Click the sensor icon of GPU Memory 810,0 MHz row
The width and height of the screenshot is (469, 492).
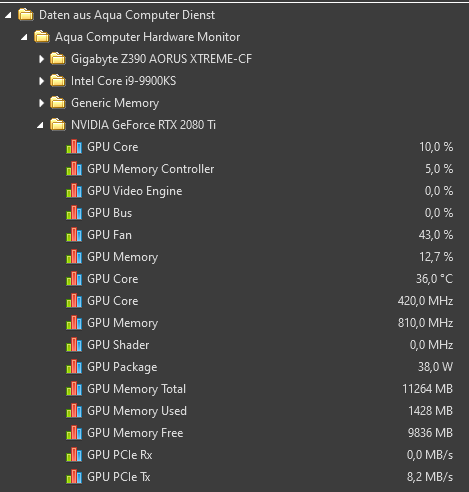click(74, 323)
